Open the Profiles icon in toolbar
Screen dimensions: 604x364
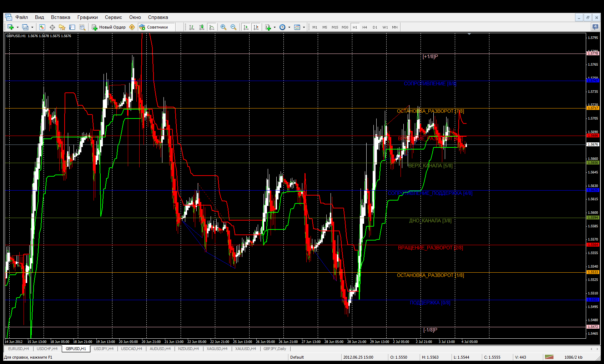point(25,27)
